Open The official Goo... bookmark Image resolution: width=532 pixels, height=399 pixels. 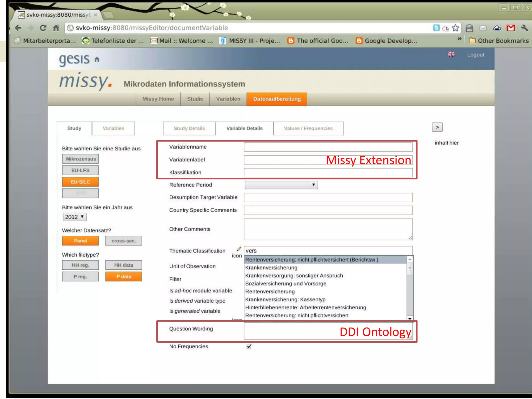click(x=318, y=41)
